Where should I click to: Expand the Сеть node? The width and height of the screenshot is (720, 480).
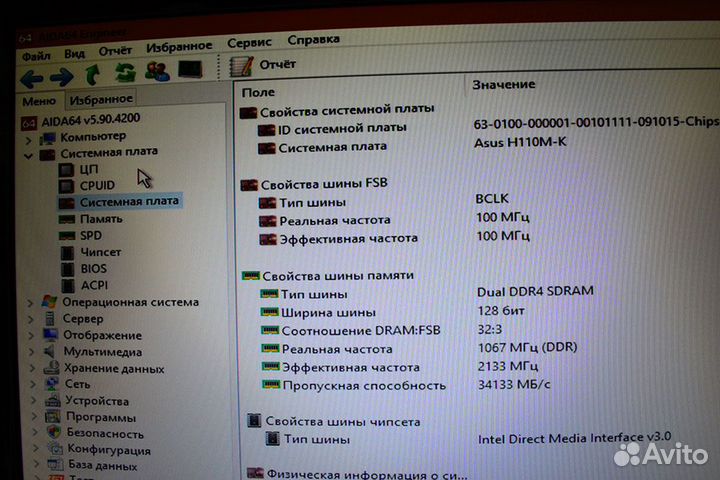33,384
